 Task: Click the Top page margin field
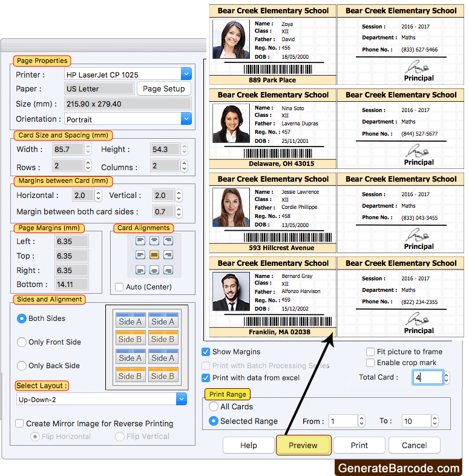coord(71,256)
